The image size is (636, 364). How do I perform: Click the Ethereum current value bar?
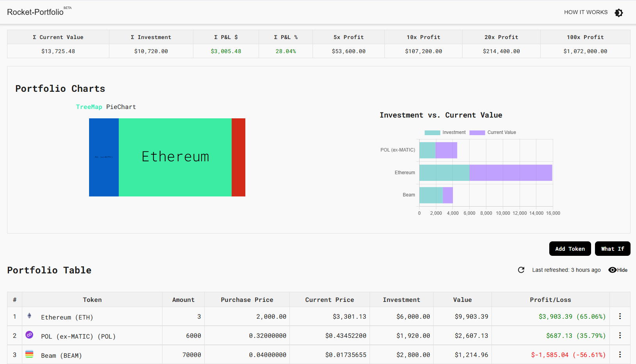click(x=511, y=173)
